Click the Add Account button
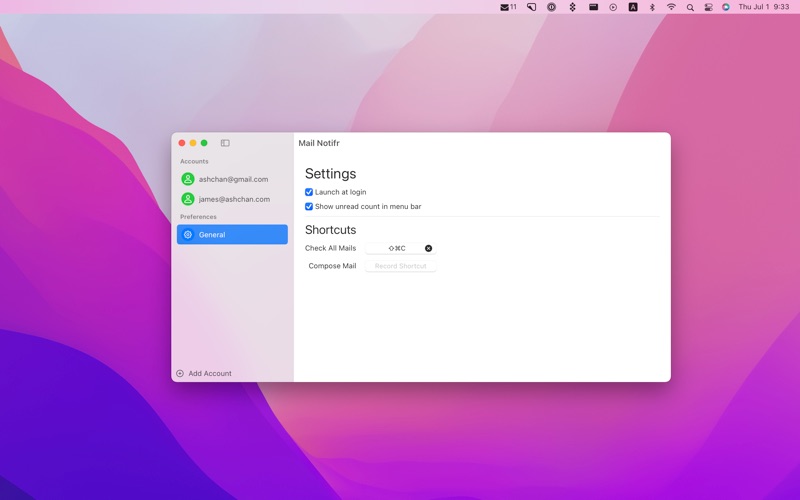 click(209, 374)
